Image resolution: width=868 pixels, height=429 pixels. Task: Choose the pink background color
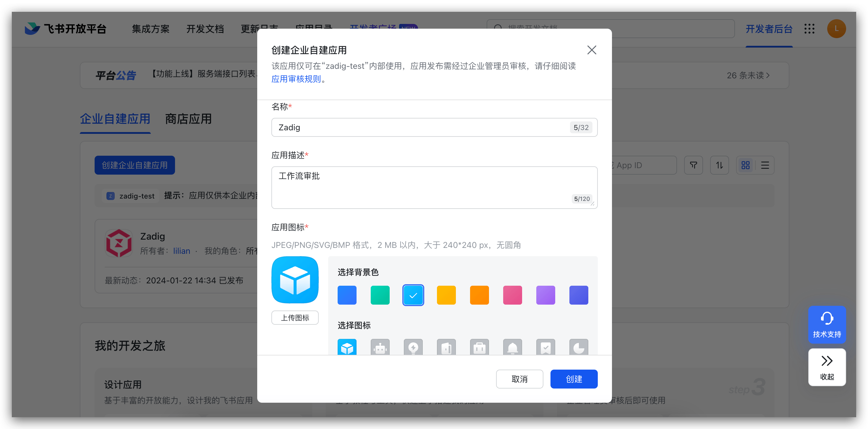pos(512,295)
